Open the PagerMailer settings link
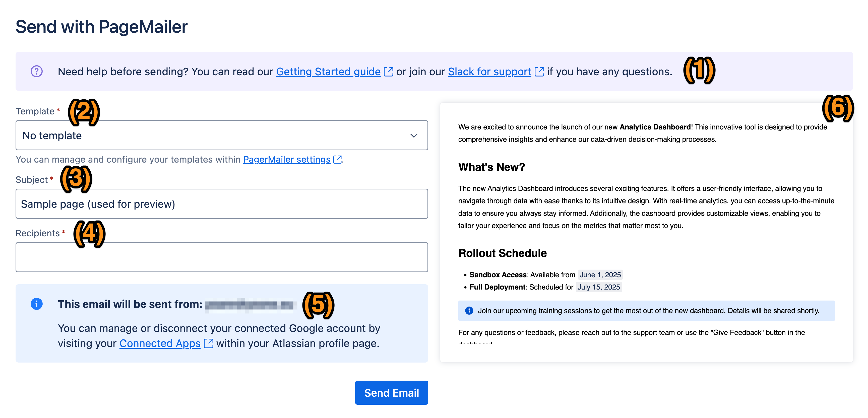The height and width of the screenshot is (418, 868). click(x=287, y=159)
